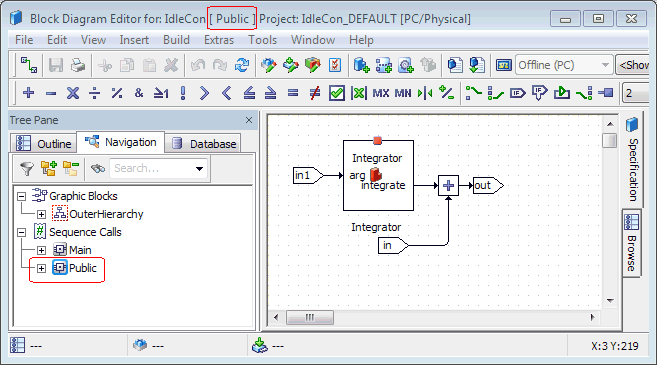Click the MX maximum operator icon

[x=380, y=93]
